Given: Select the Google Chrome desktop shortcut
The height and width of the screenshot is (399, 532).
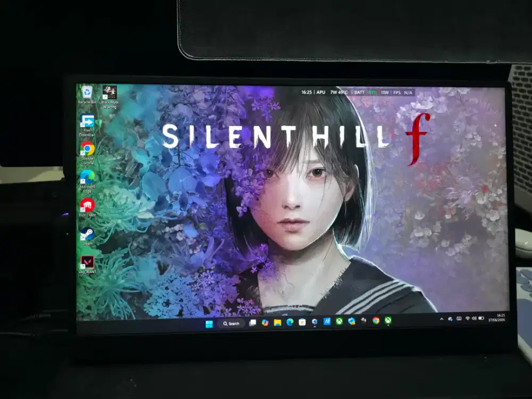Looking at the screenshot, I should [87, 153].
